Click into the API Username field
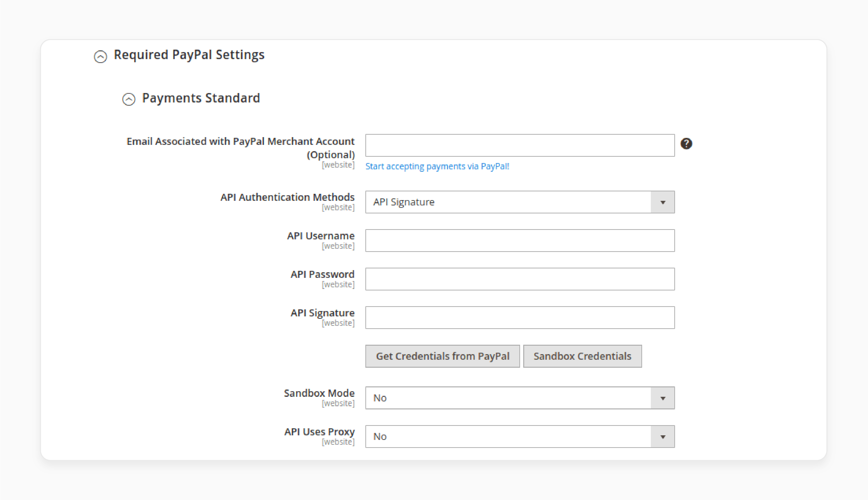 coord(520,240)
